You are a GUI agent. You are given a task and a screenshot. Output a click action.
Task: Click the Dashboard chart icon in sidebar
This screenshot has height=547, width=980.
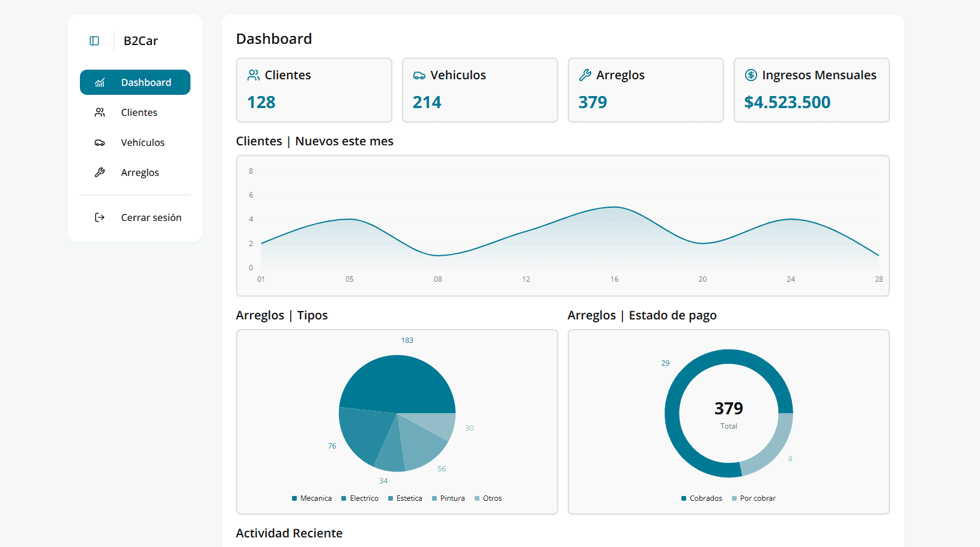coord(100,83)
